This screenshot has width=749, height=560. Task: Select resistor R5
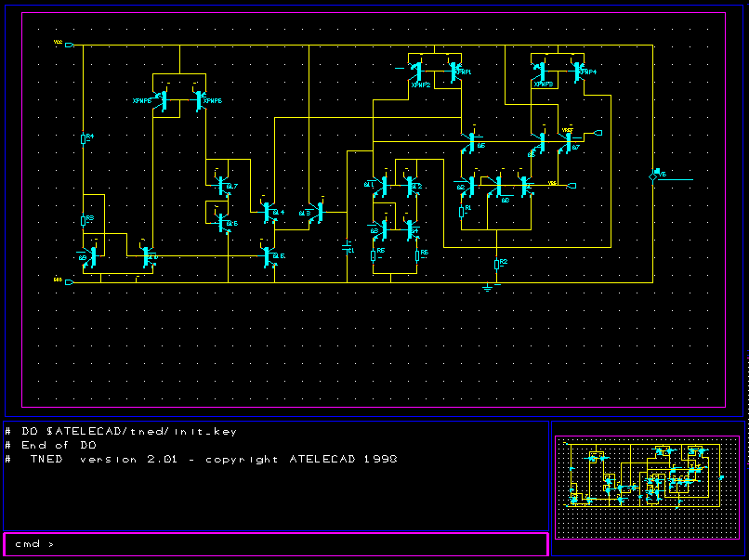tap(373, 256)
